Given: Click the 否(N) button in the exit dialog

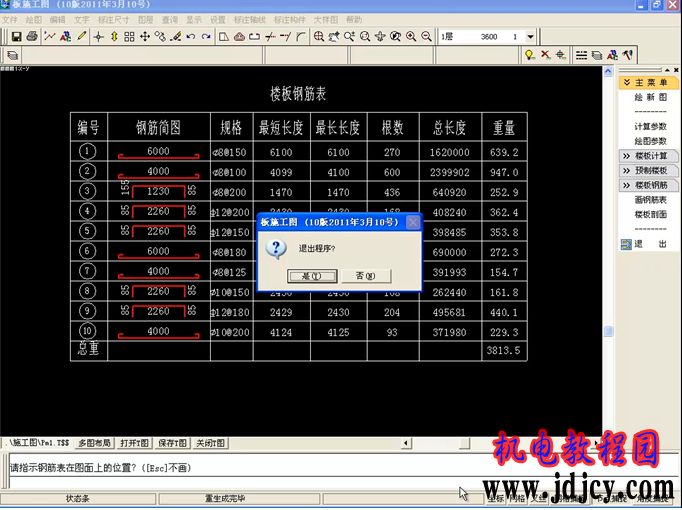Looking at the screenshot, I should 359,276.
